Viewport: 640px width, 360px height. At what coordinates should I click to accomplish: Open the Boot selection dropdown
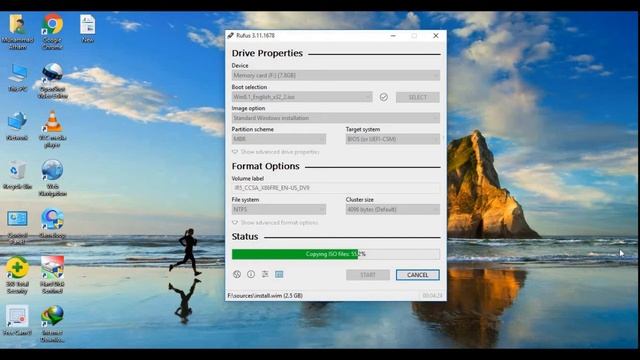pyautogui.click(x=302, y=97)
